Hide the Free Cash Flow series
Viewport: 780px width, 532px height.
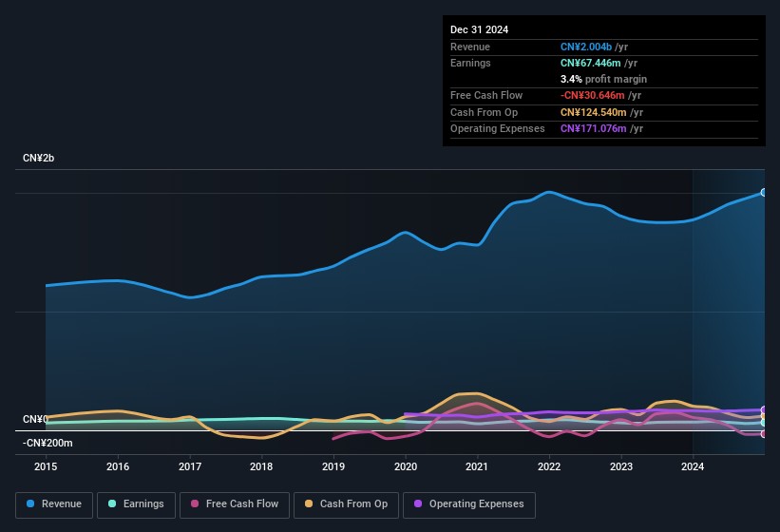(235, 504)
